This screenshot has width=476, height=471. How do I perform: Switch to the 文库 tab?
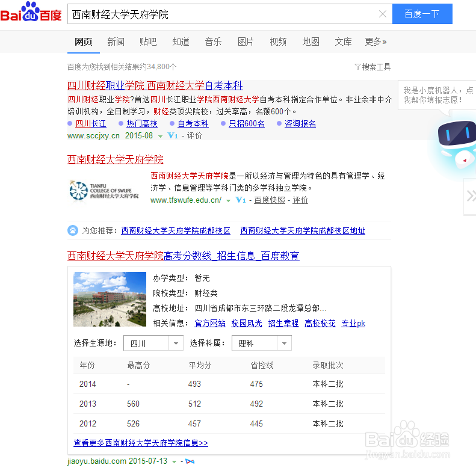click(343, 42)
